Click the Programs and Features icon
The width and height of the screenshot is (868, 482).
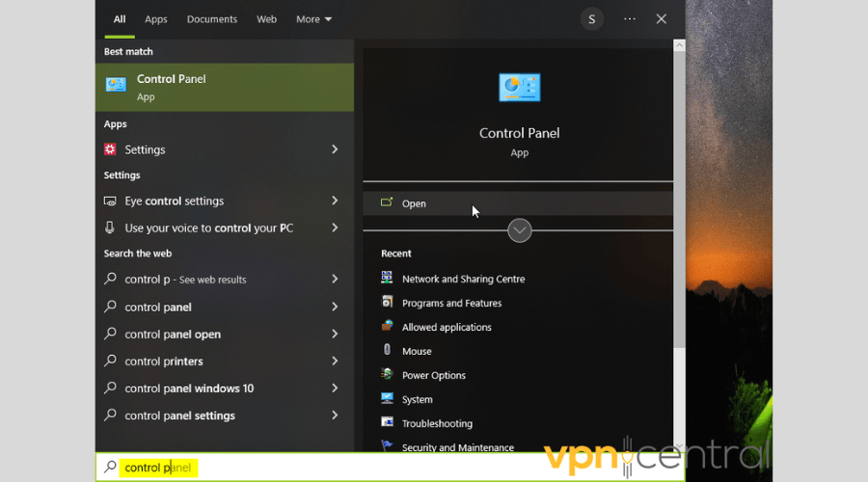[387, 302]
